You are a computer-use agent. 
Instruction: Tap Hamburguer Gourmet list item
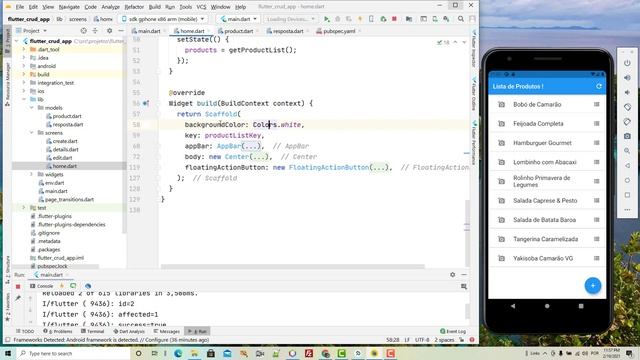(x=547, y=143)
